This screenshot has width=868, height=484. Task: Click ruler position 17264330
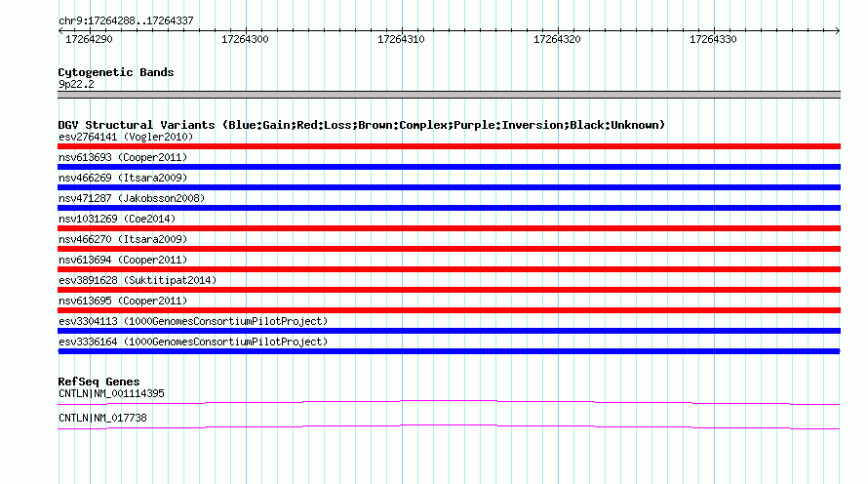713,39
